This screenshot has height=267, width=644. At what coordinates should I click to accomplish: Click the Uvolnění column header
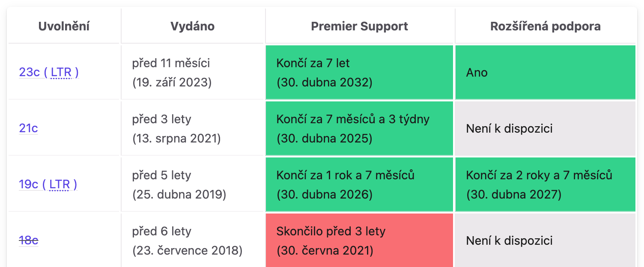[x=64, y=27]
